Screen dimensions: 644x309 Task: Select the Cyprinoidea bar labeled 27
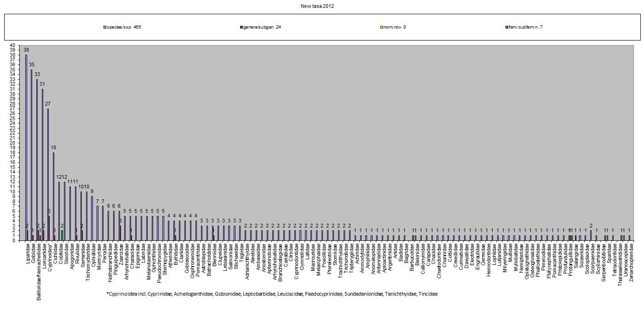pos(48,175)
